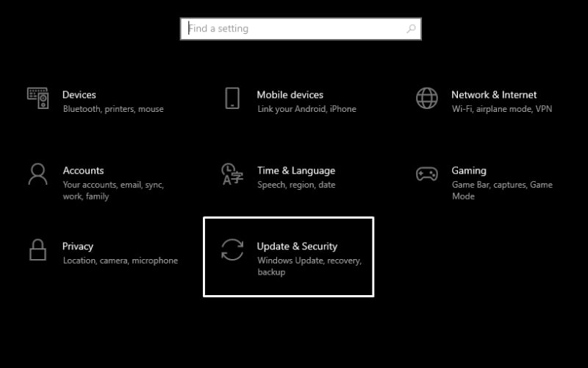Viewport: 588px width, 368px height.
Task: Click the Time & Language clock icon
Action: point(232,174)
